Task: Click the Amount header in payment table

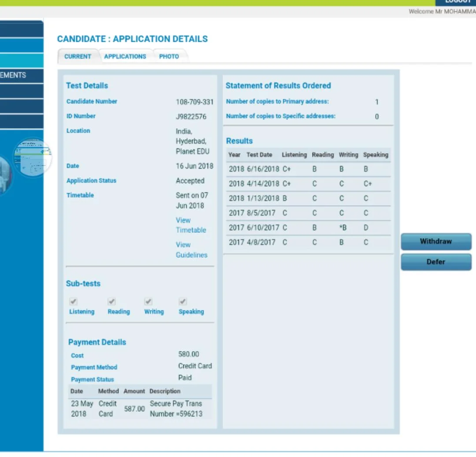Action: coord(134,391)
